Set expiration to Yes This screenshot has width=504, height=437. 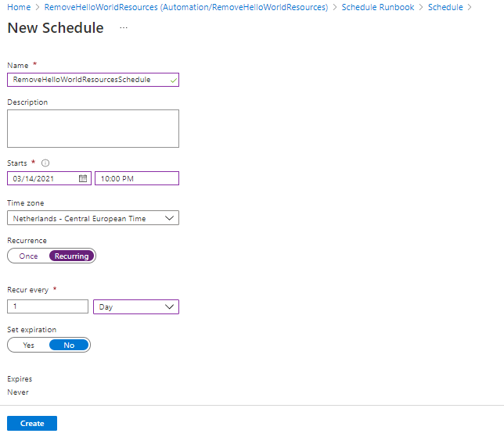click(x=28, y=345)
